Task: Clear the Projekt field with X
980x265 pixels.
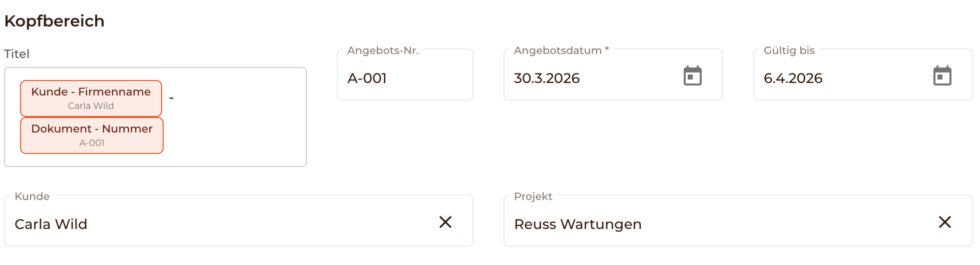Action: (x=944, y=222)
